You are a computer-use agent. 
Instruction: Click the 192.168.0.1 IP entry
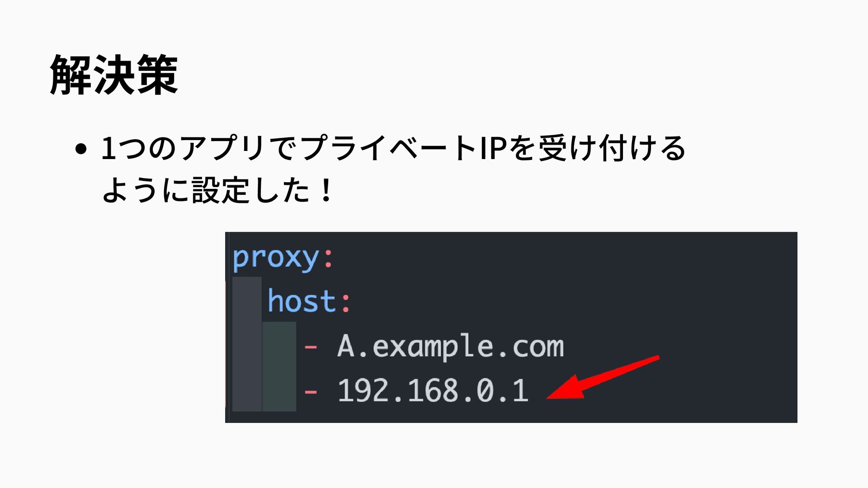[433, 390]
